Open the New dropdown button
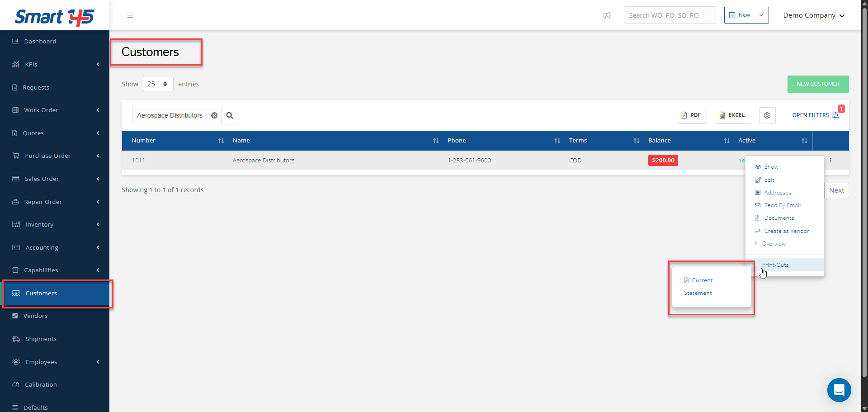The width and height of the screenshot is (868, 412). [746, 15]
